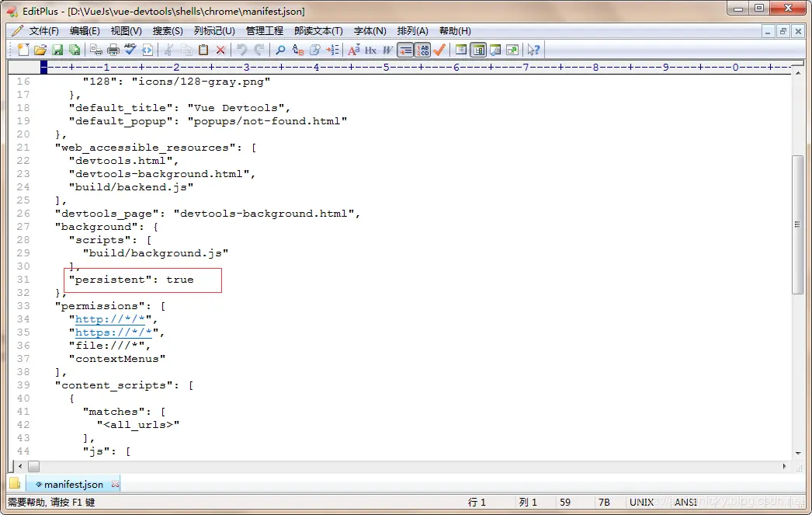Open print preview icon
812x515 pixels.
point(95,50)
